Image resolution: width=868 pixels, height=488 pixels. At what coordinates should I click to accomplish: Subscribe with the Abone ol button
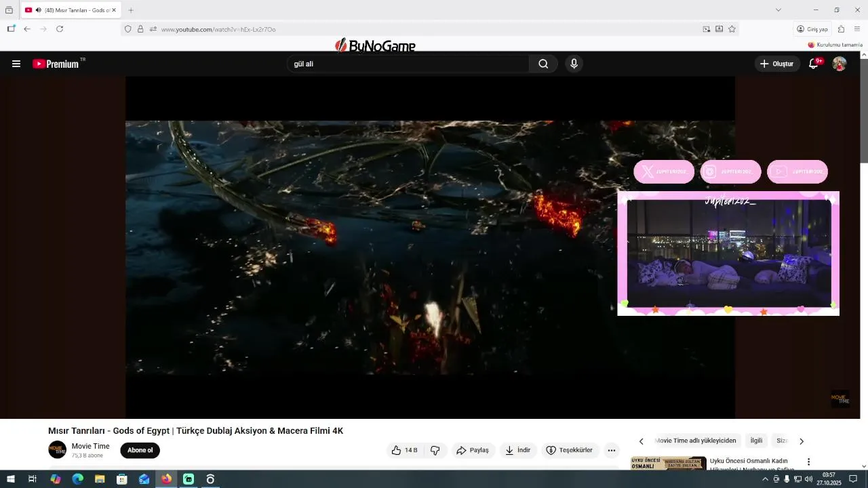(x=140, y=450)
